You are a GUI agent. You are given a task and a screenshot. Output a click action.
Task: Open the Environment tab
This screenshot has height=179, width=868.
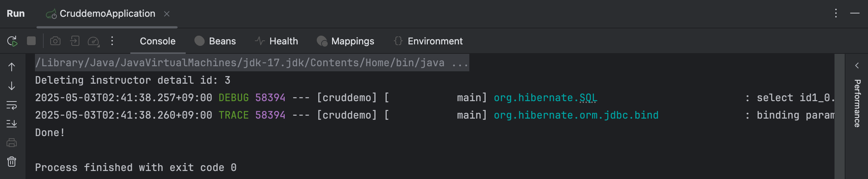(428, 41)
